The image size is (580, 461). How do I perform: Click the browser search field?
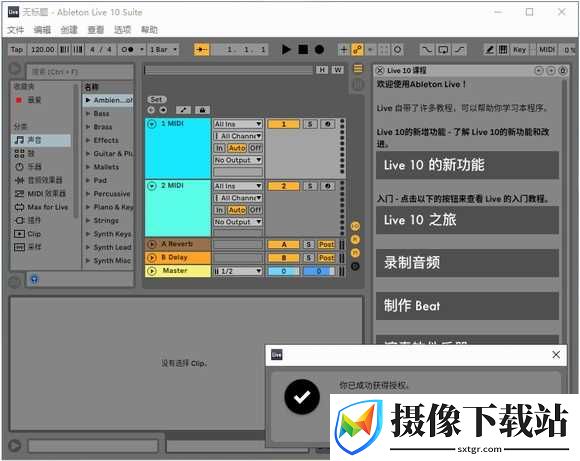pyautogui.click(x=80, y=71)
